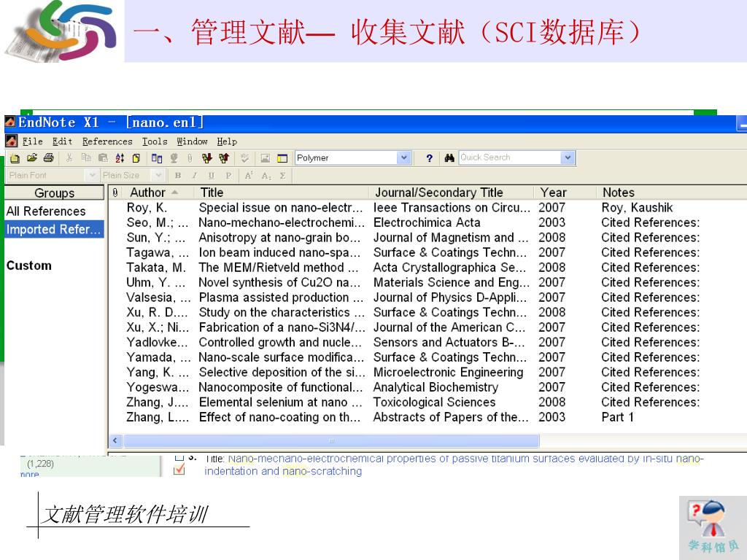
Task: Click the 'Electrochimica Acta' journal cell
Action: pos(426,222)
